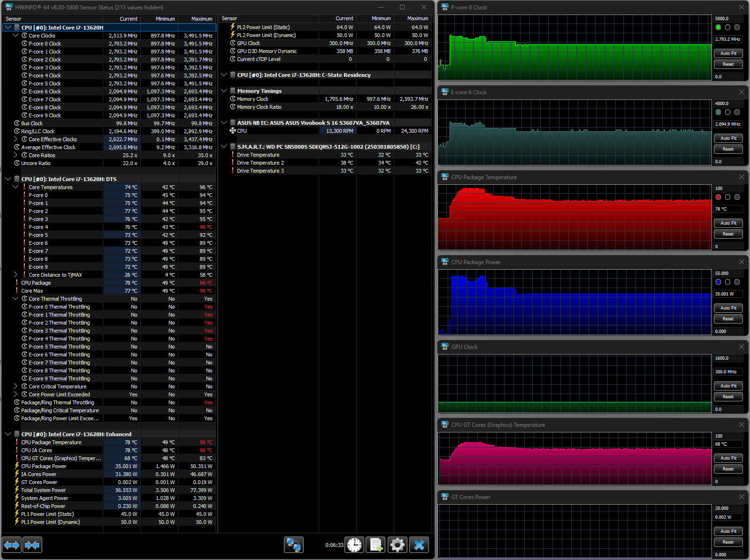The width and height of the screenshot is (750, 560).
Task: Click the clock icon to reset elapsed time
Action: pyautogui.click(x=354, y=545)
